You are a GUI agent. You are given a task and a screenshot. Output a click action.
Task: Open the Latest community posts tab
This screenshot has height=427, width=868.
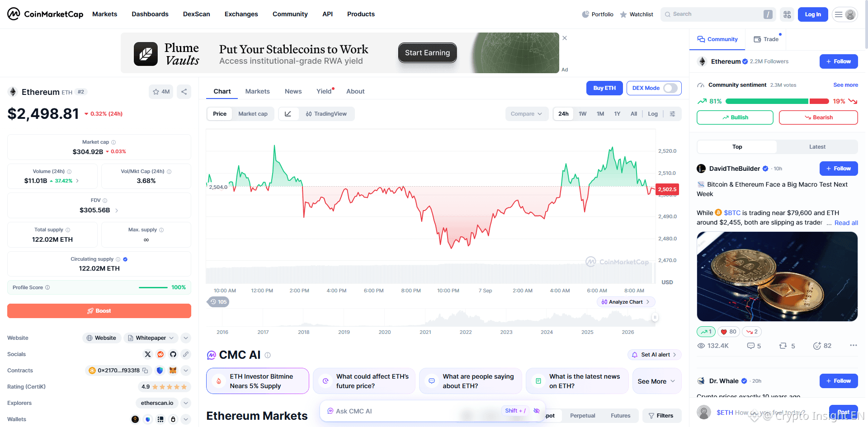817,147
